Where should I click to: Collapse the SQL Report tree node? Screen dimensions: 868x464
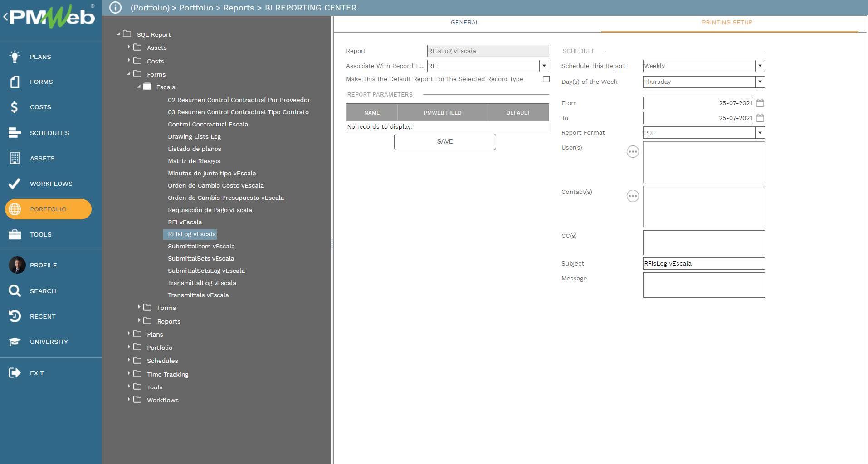click(x=118, y=34)
